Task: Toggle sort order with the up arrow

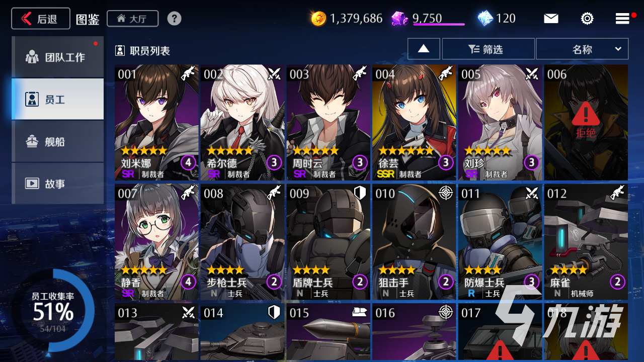Action: [x=424, y=49]
